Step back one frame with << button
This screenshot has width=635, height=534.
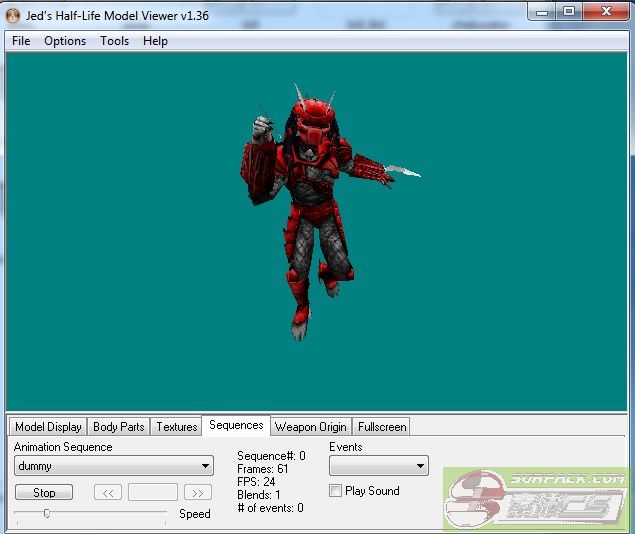click(x=108, y=492)
